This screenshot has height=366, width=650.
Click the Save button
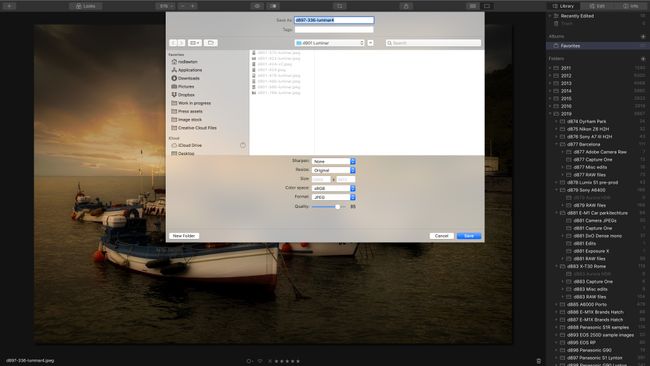pyautogui.click(x=469, y=236)
